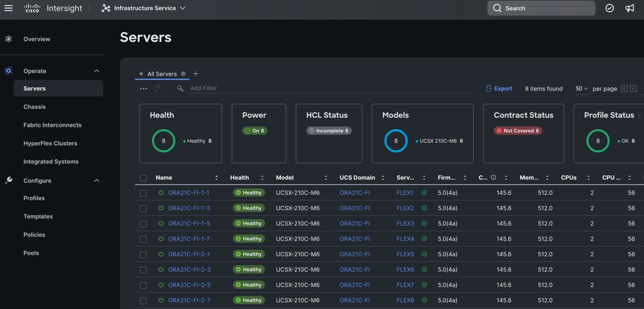Click profile status check next to FLEX4

coord(424,239)
